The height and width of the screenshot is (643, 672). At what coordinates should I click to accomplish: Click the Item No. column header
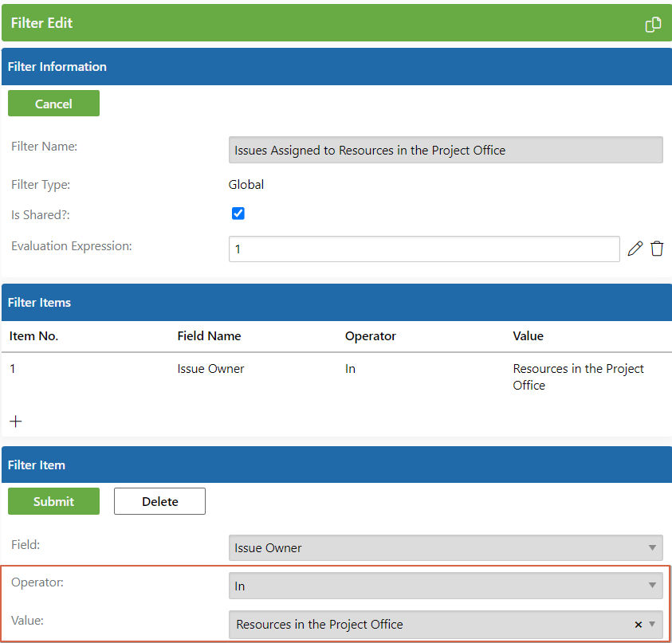(33, 336)
